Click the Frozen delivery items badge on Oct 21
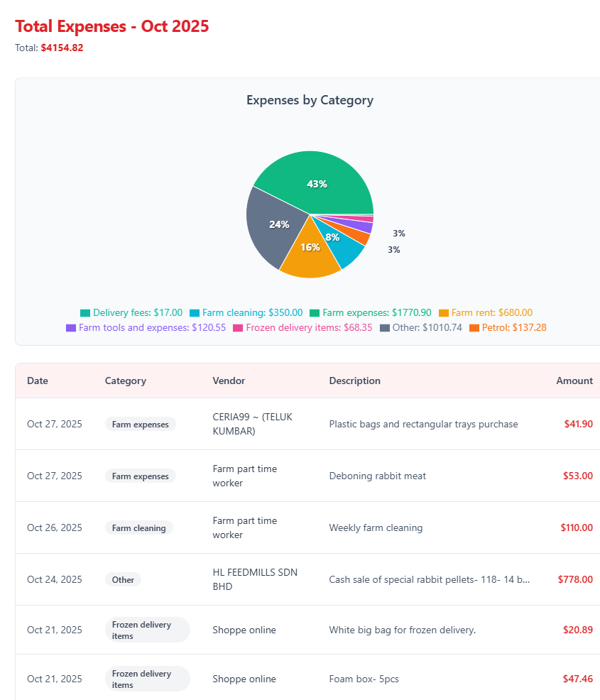The image size is (600, 700). (x=147, y=629)
